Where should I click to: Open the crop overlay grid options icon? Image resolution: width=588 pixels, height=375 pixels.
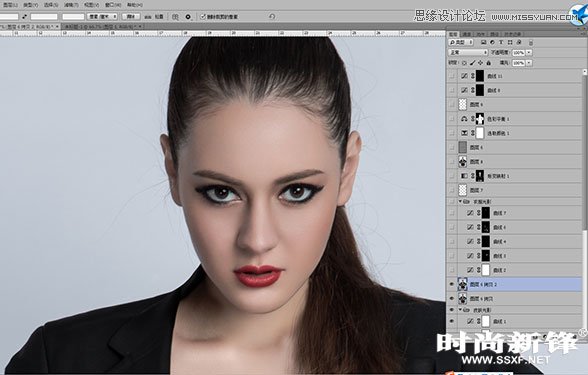coord(175,17)
